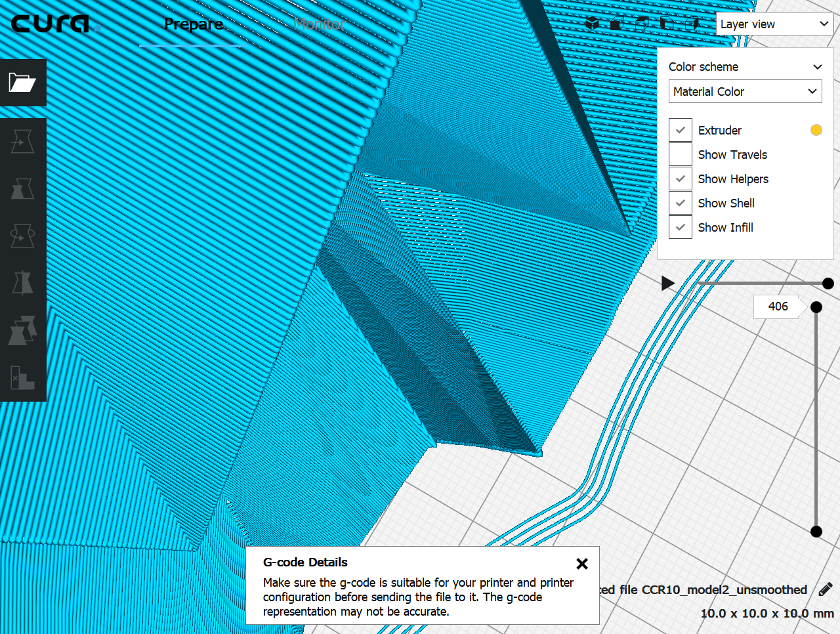Viewport: 840px width, 634px height.
Task: Select the Move tool in left toolbar
Action: [x=23, y=141]
